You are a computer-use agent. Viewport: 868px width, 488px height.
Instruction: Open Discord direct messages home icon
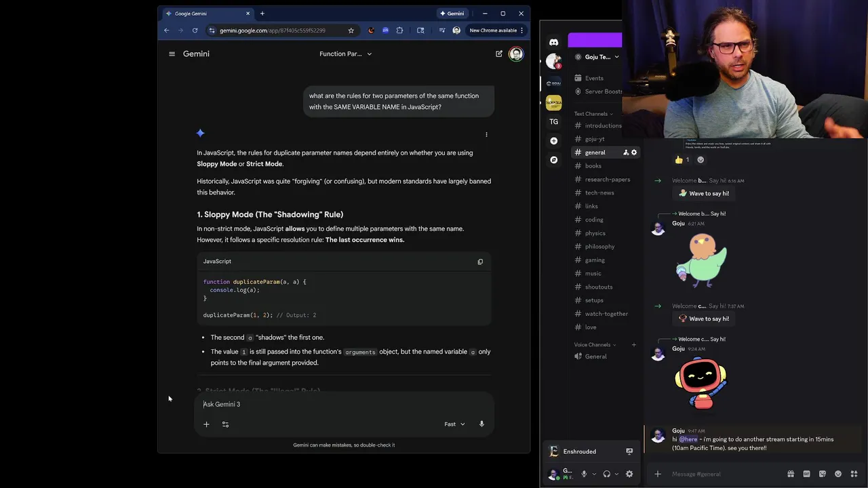click(554, 42)
